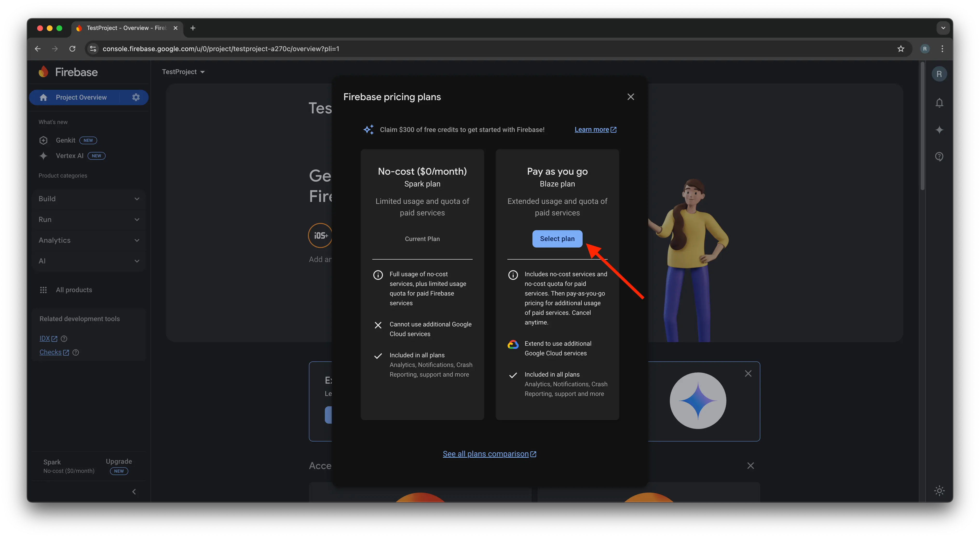Toggle theme with sun icon
This screenshot has height=538, width=980.
(x=939, y=490)
